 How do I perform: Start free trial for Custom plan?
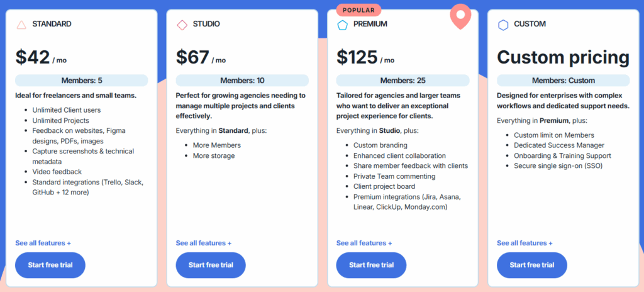(x=532, y=265)
